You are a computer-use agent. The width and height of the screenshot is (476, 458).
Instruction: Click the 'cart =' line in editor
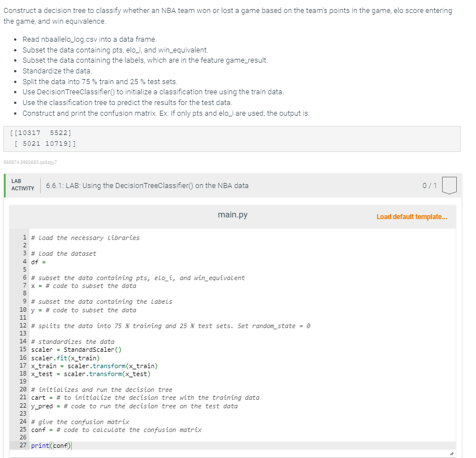coord(145,398)
